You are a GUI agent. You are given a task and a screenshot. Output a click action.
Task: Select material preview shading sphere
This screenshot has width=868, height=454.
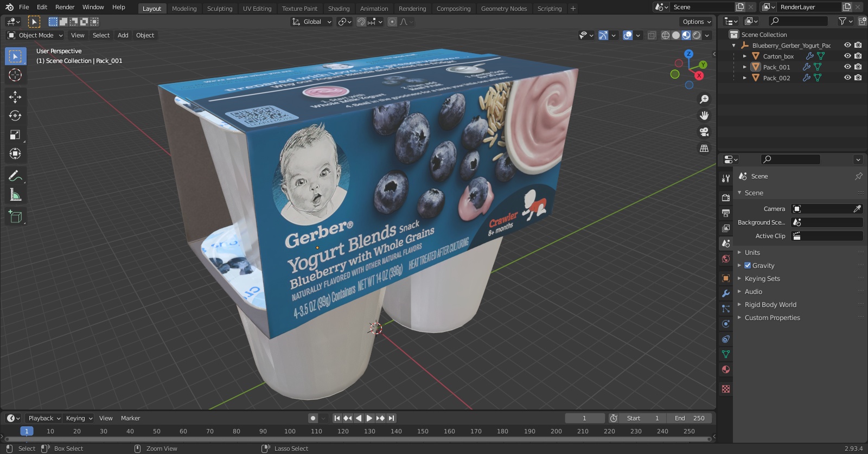coord(686,35)
